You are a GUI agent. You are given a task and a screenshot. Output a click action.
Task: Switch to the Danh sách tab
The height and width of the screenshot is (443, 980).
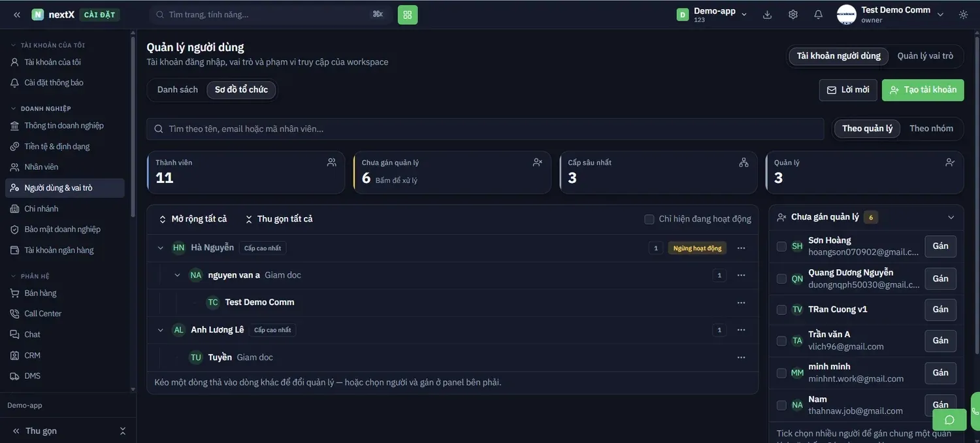coord(178,90)
